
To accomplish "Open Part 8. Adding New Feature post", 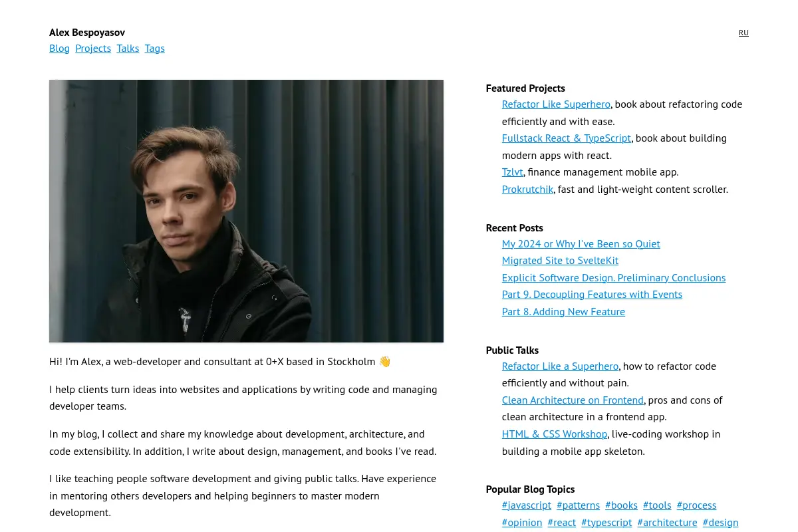I will point(563,312).
